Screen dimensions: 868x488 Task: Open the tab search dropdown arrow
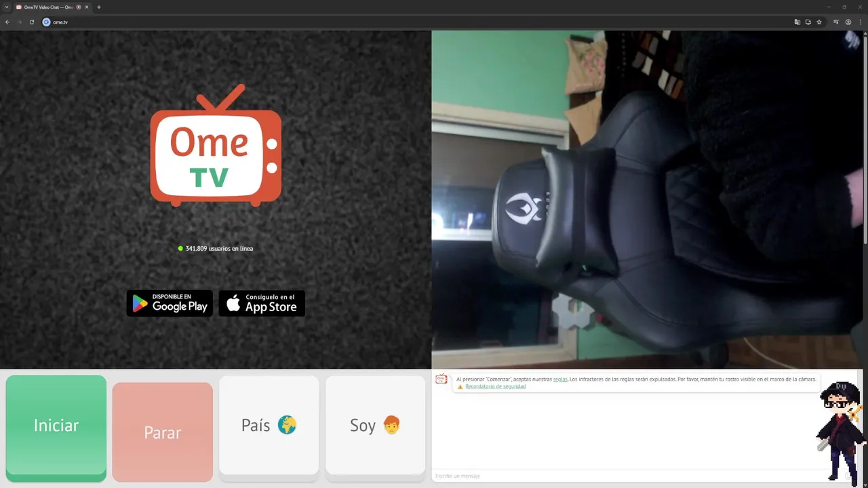point(7,7)
